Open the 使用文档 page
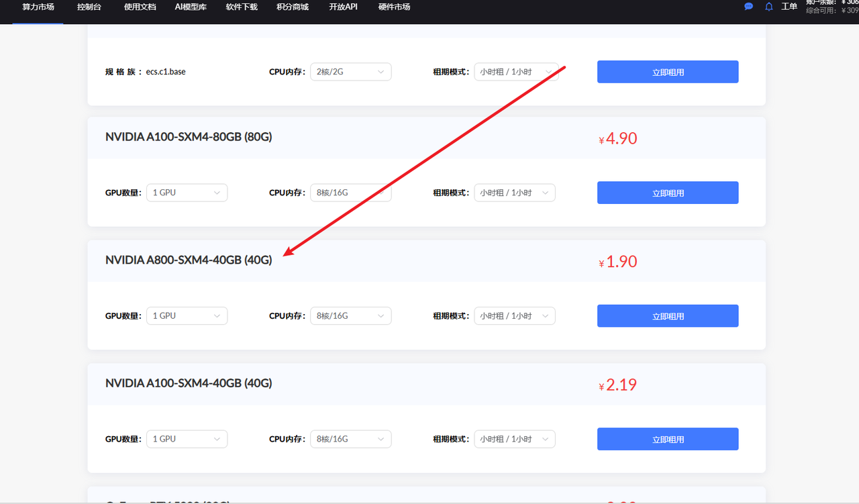Image resolution: width=859 pixels, height=504 pixels. (x=140, y=7)
